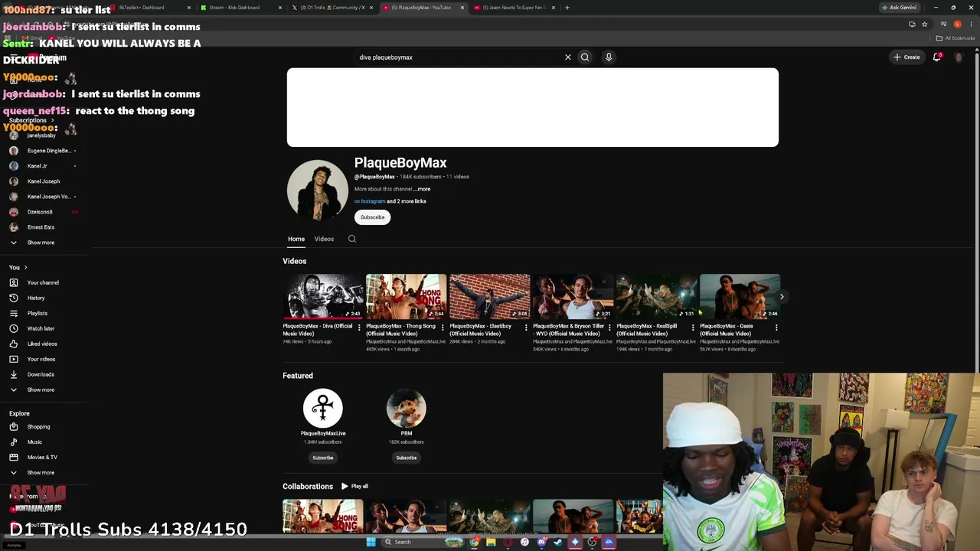Open the PBM featured channel avatar
The image size is (980, 551).
pos(407,408)
